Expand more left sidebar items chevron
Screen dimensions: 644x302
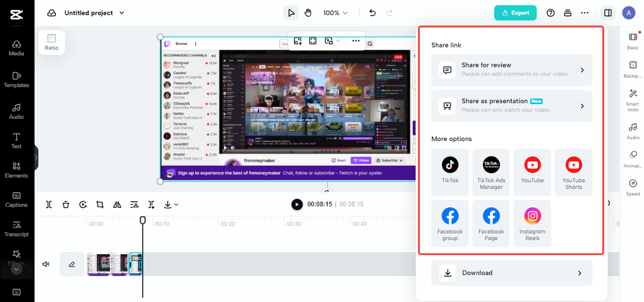point(17,269)
